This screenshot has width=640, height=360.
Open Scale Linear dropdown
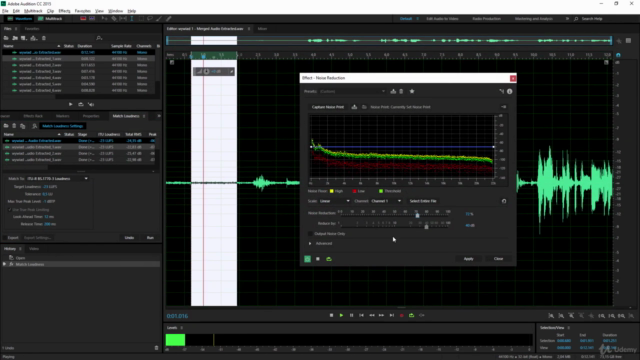(334, 201)
